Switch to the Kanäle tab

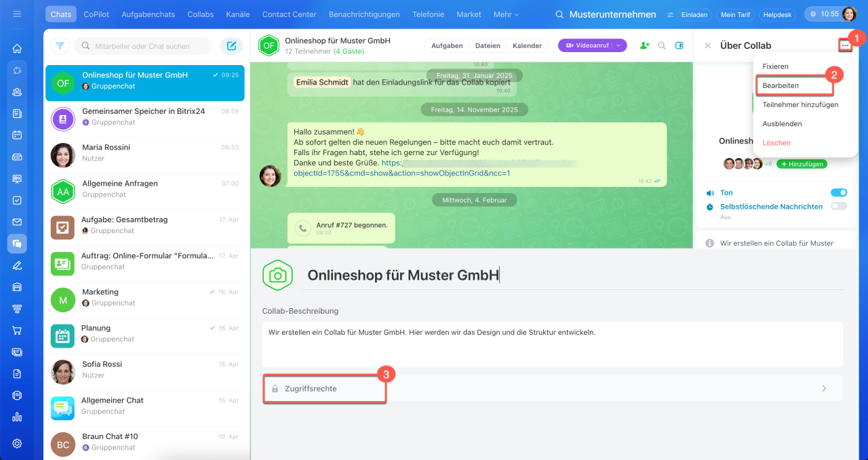click(x=237, y=14)
